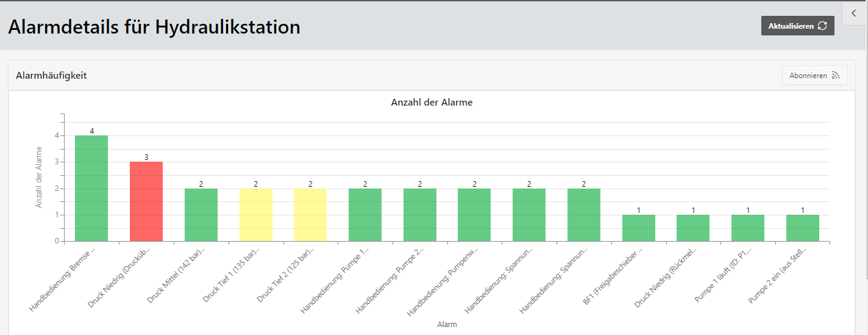Image resolution: width=868 pixels, height=335 pixels.
Task: Select the yellow Druck Tief 1 (135 bar) bar
Action: coord(256,215)
